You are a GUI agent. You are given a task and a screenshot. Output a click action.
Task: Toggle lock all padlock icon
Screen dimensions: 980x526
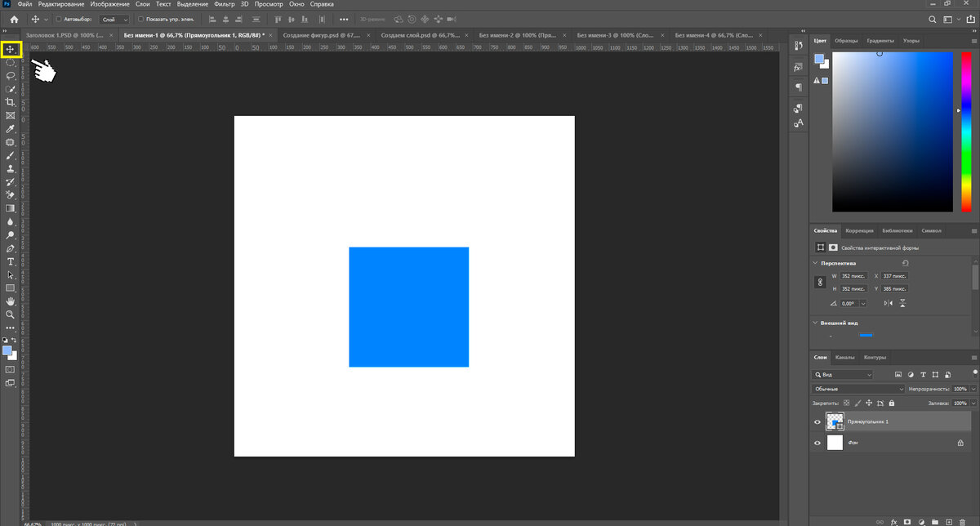892,403
